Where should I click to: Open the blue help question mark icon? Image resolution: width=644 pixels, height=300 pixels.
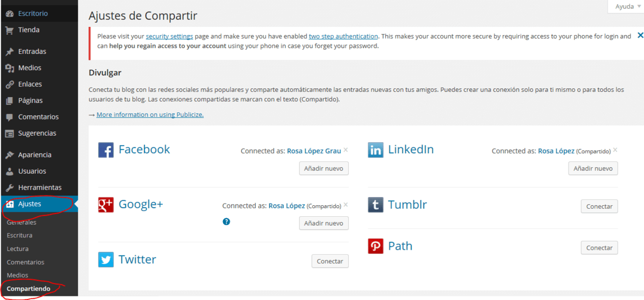[227, 222]
